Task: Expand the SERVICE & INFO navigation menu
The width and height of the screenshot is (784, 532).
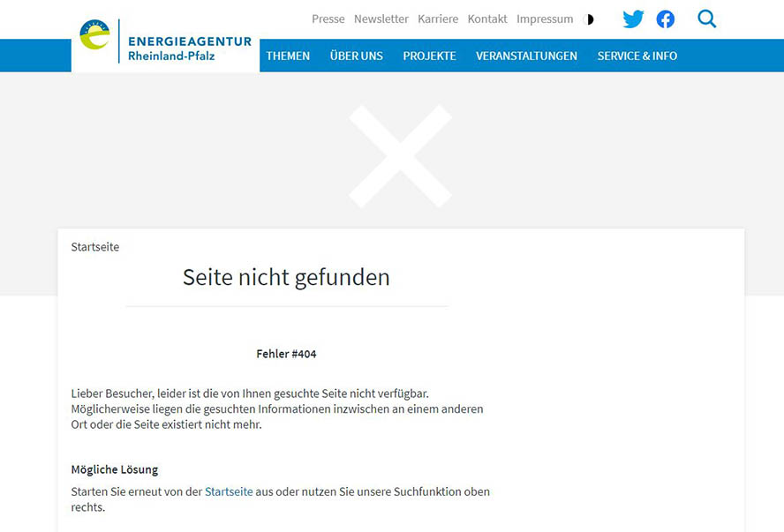Action: (x=637, y=56)
